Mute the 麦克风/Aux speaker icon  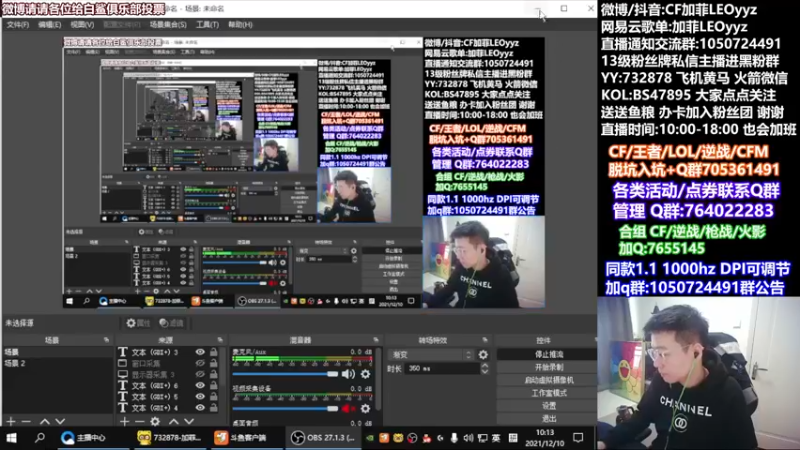click(348, 374)
